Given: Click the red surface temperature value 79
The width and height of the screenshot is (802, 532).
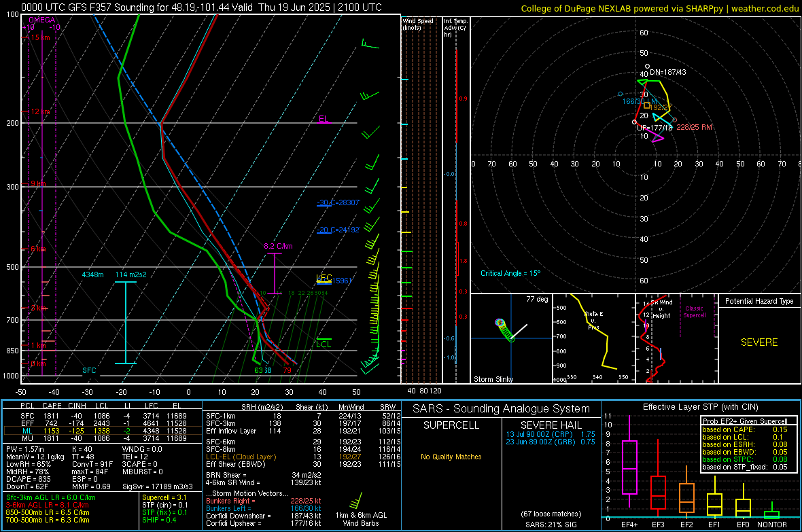Looking at the screenshot, I should coord(287,370).
